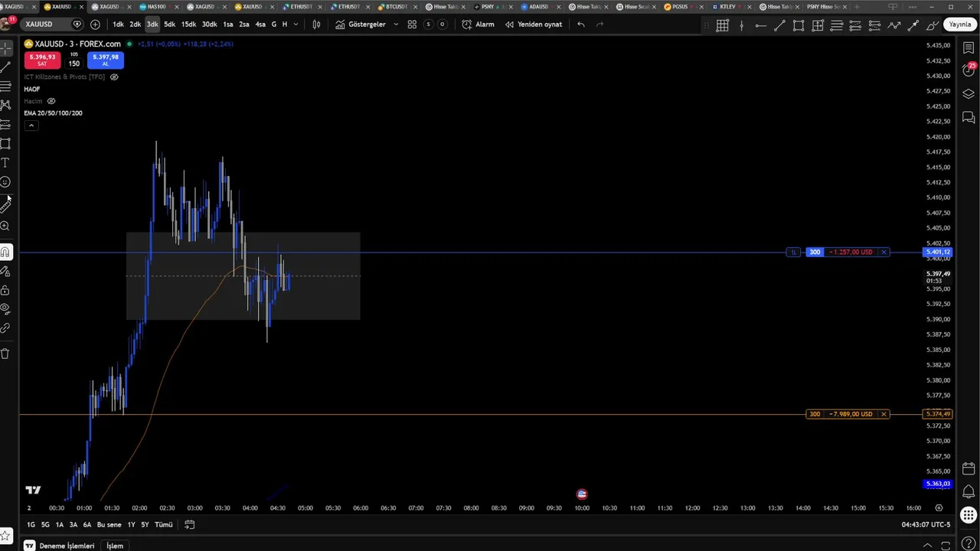Collapse the indicator legend arrow
The image size is (980, 551).
tap(31, 125)
